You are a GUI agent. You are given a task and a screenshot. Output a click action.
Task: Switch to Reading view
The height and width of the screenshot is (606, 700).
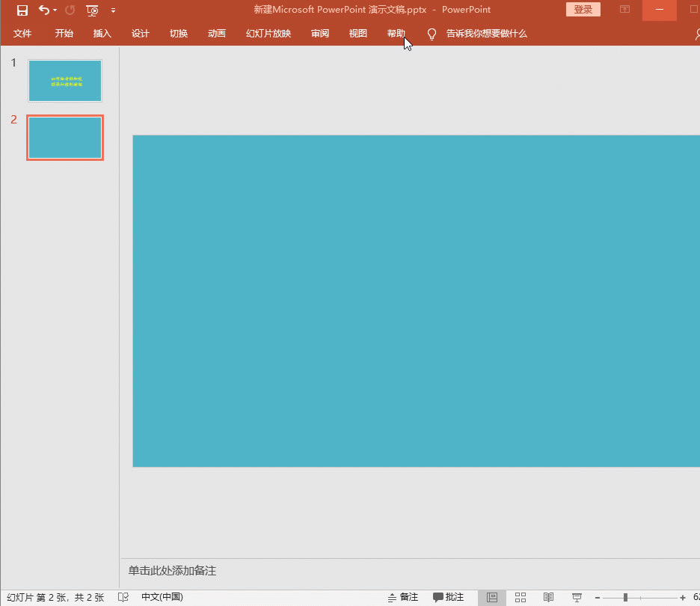(548, 597)
